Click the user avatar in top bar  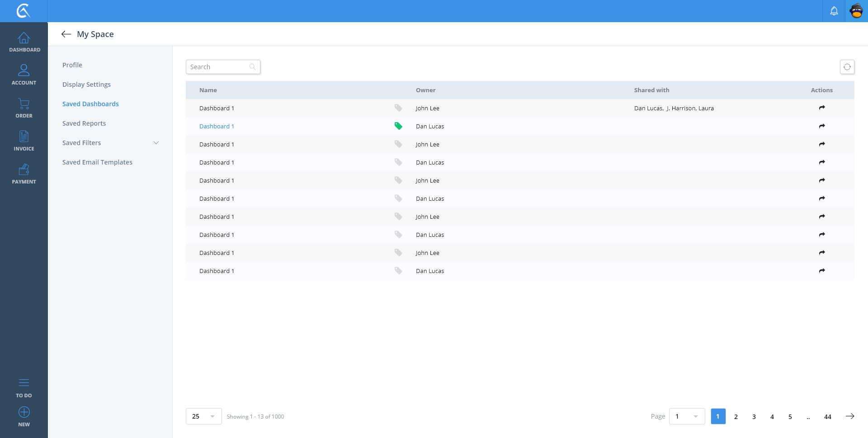coord(856,11)
